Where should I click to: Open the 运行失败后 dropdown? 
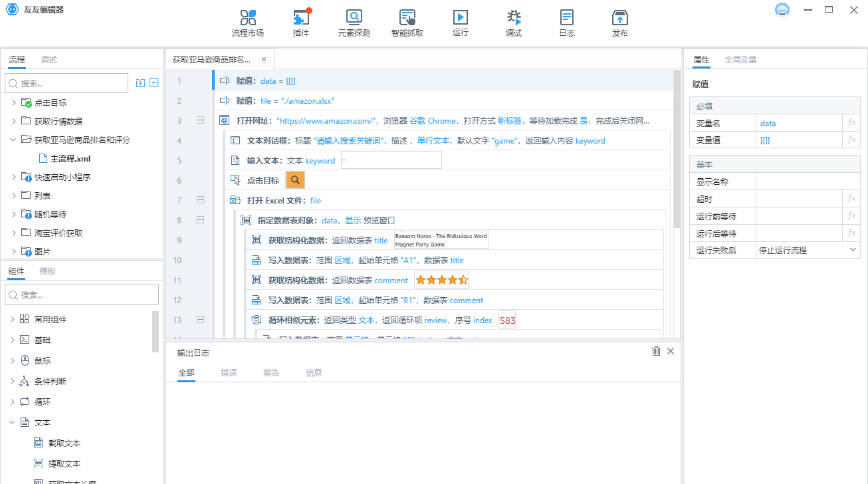[x=853, y=250]
